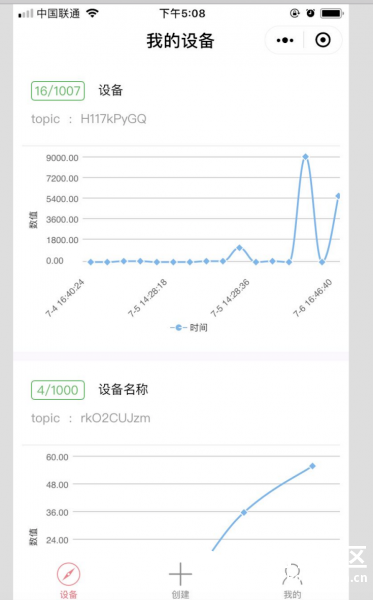Tap the data point at 36.00 in second chart

(244, 512)
